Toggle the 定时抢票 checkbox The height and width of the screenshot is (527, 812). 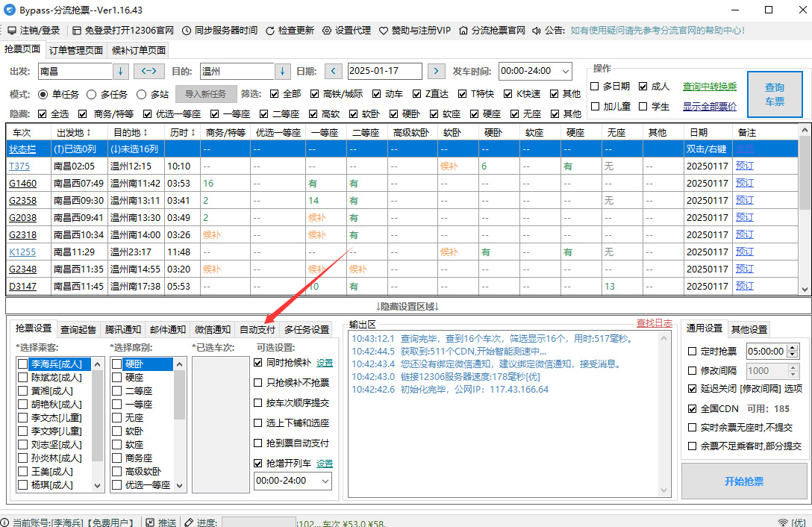pyautogui.click(x=692, y=352)
